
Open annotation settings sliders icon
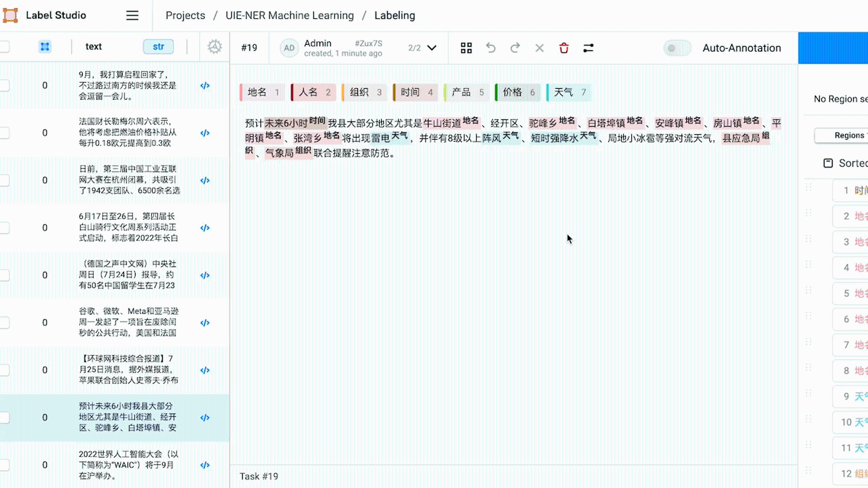[588, 48]
